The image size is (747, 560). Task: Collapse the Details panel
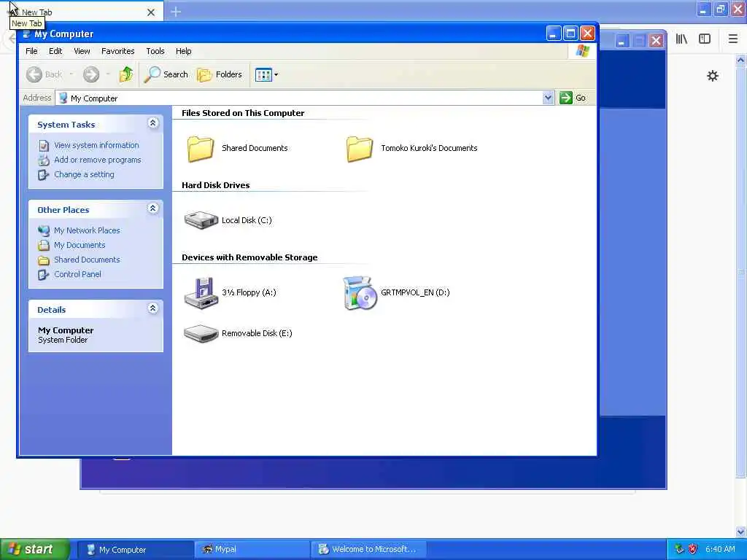click(x=153, y=308)
